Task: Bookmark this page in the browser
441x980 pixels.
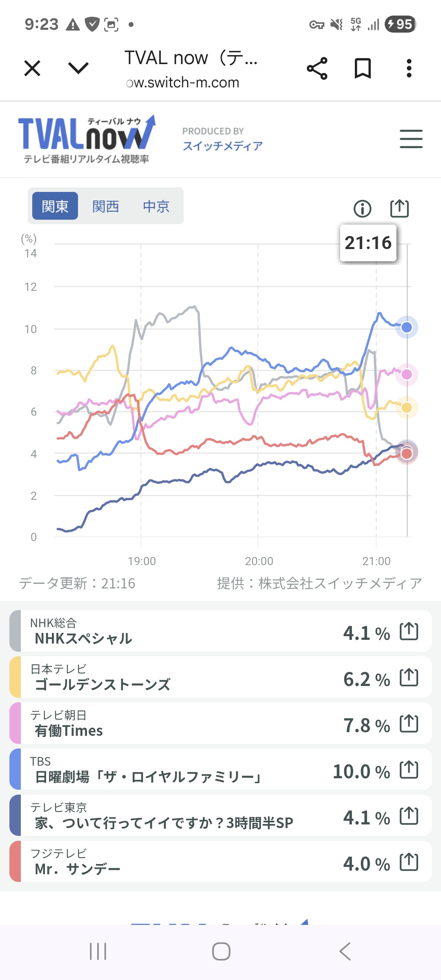Action: (x=363, y=68)
